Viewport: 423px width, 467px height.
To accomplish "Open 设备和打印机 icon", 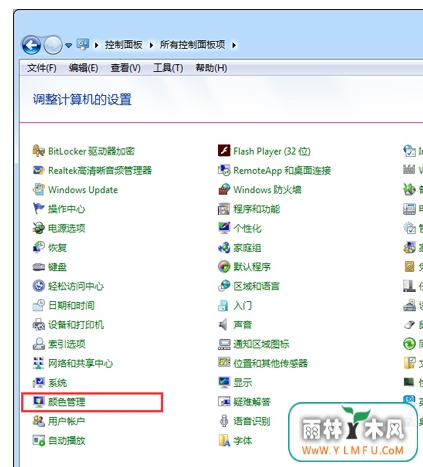I will point(39,325).
